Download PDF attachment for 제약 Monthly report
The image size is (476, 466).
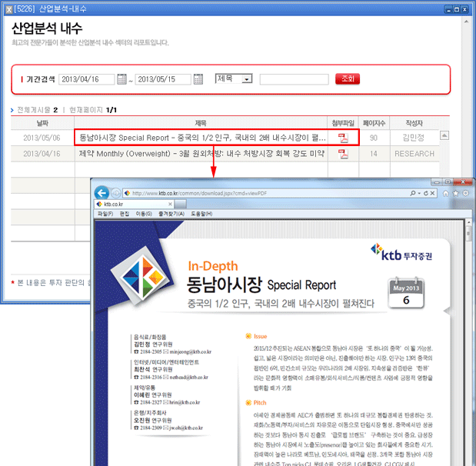pos(343,154)
